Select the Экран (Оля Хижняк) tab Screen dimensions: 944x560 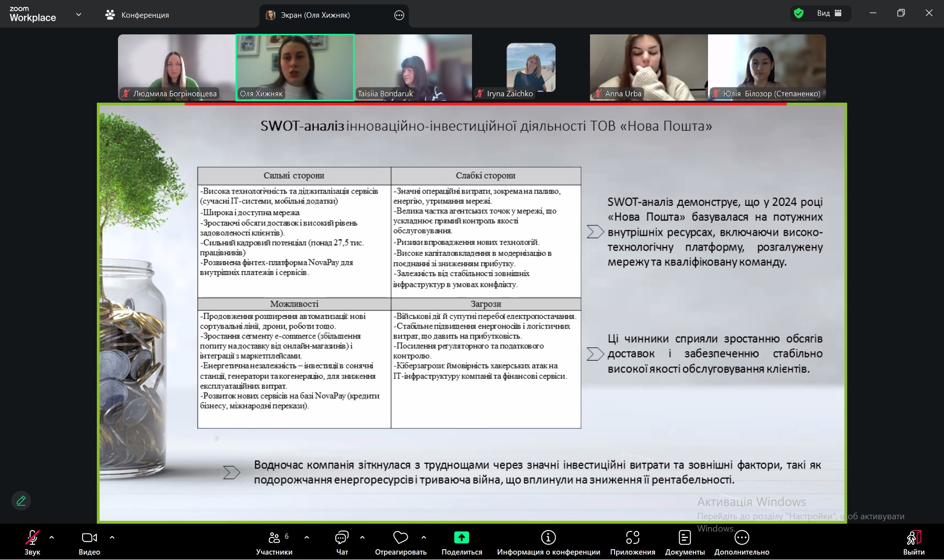pos(315,15)
